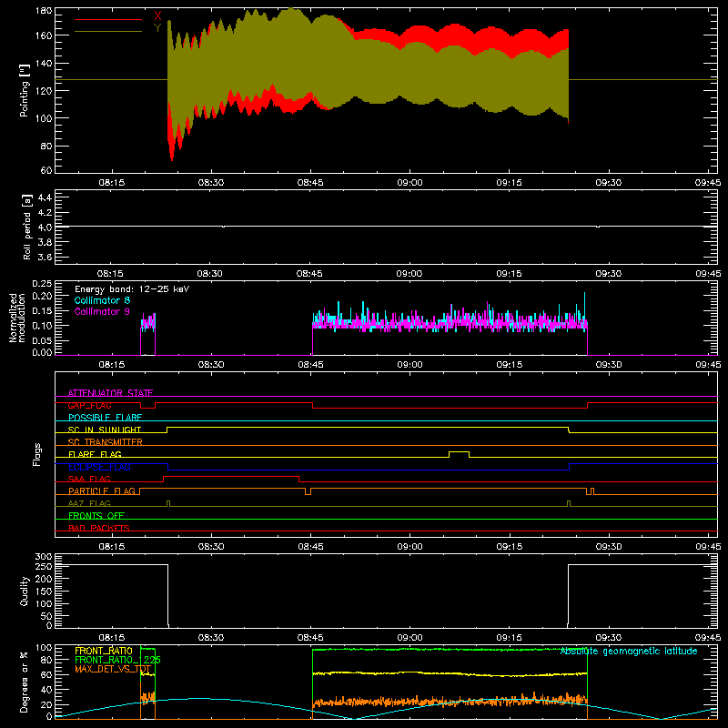Click the 300 tick on Quality axis
Viewport: 728px width, 728px height.
[x=44, y=557]
